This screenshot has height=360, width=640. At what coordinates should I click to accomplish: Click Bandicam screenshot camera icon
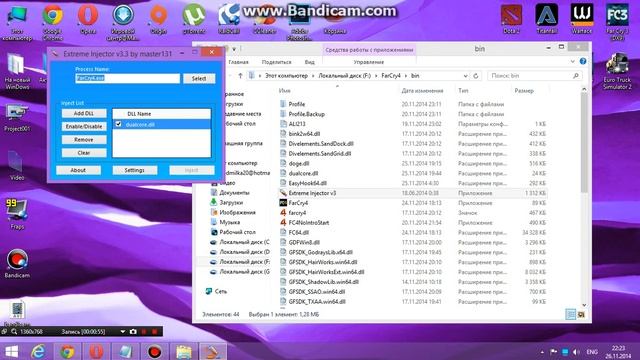pyautogui.click(x=133, y=332)
